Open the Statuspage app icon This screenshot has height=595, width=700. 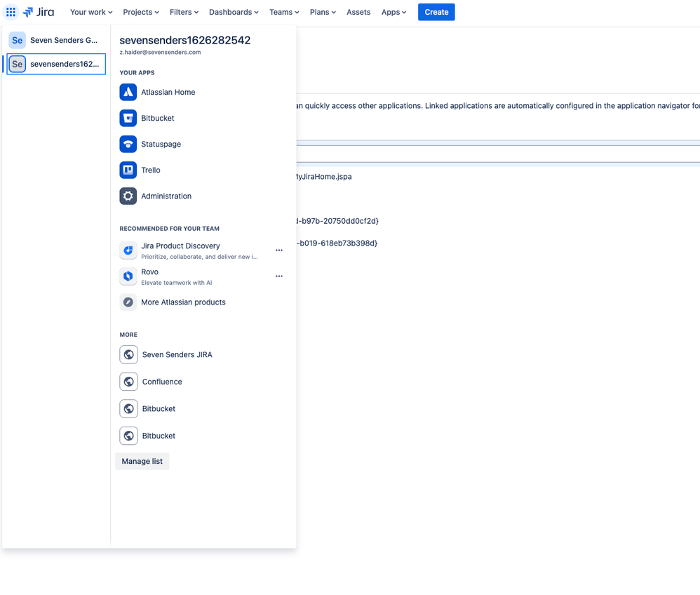click(128, 144)
